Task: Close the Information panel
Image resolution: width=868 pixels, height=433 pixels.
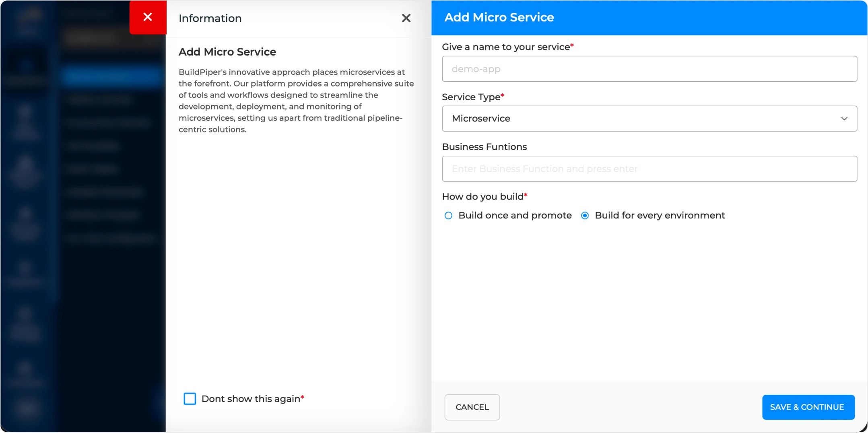Action: (406, 18)
